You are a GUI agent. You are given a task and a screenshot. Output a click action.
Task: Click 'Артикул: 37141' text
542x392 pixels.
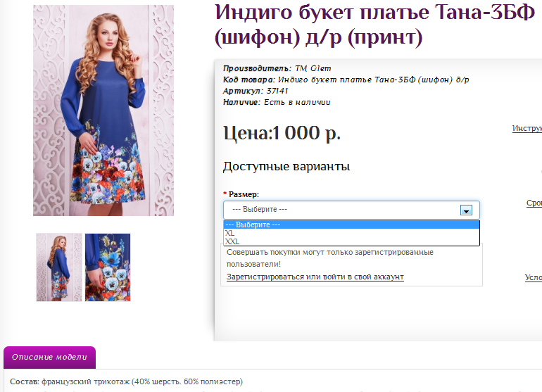(256, 91)
